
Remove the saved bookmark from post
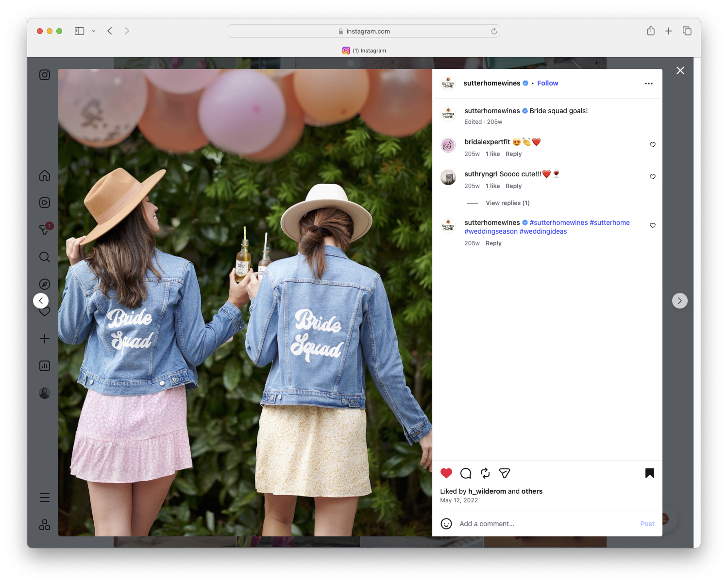pyautogui.click(x=650, y=473)
